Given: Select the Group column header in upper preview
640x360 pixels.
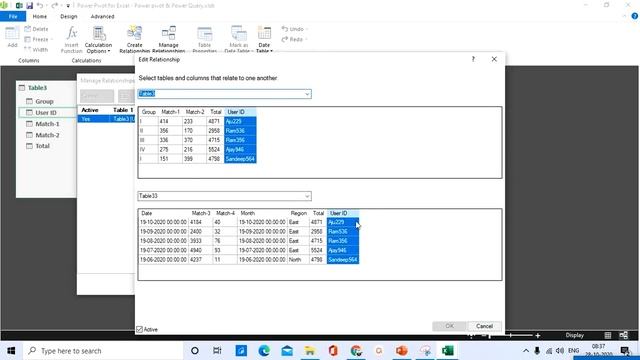Looking at the screenshot, I should pyautogui.click(x=149, y=112).
